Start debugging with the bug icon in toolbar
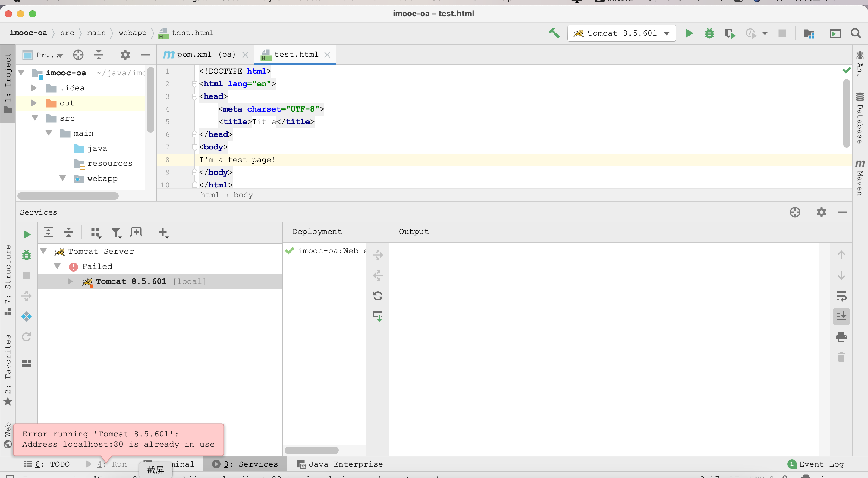Image resolution: width=868 pixels, height=478 pixels. click(709, 33)
